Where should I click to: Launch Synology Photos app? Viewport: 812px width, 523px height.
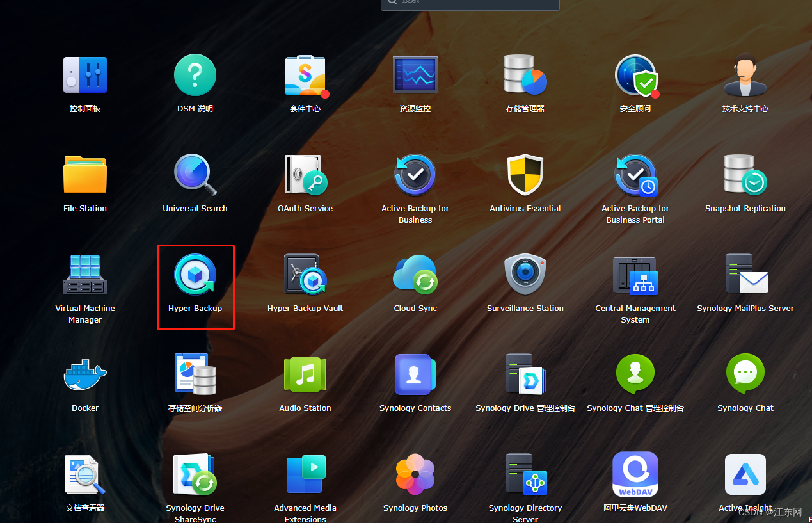(x=415, y=474)
